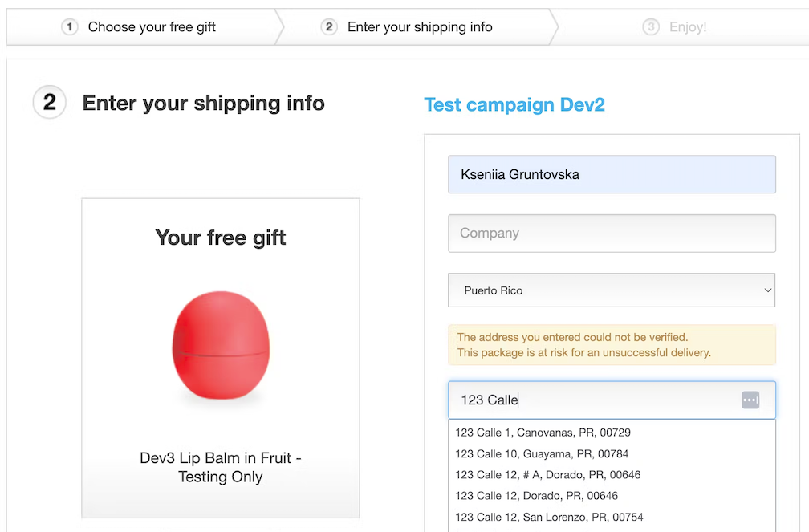809x532 pixels.
Task: Select 123 Calle 12, Dorado, PR, 00646
Action: (x=536, y=495)
